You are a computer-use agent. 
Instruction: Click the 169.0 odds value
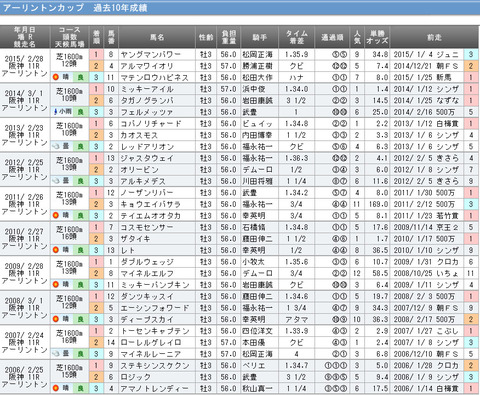[x=378, y=204]
